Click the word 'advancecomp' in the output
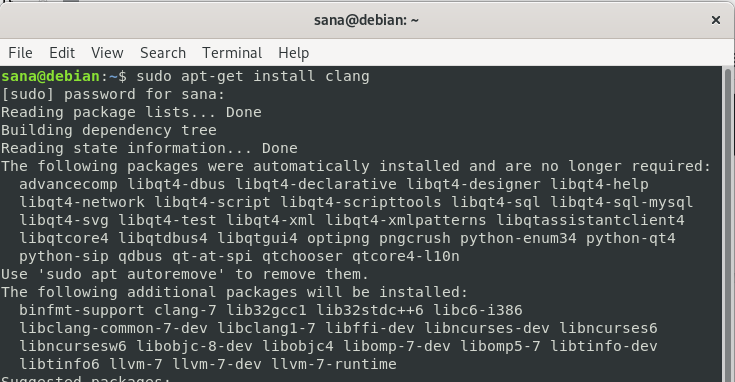Image resolution: width=735 pixels, height=382 pixels. coord(68,184)
